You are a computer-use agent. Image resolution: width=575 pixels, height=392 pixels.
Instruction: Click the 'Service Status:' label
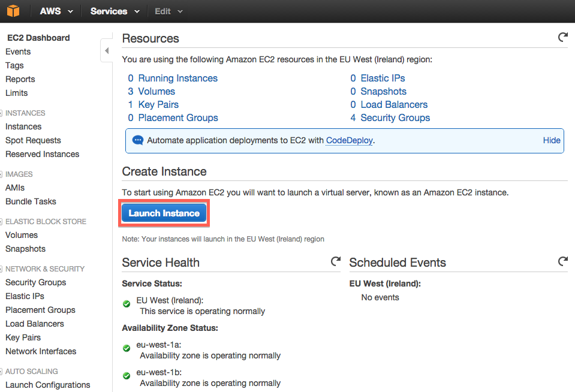coord(152,284)
